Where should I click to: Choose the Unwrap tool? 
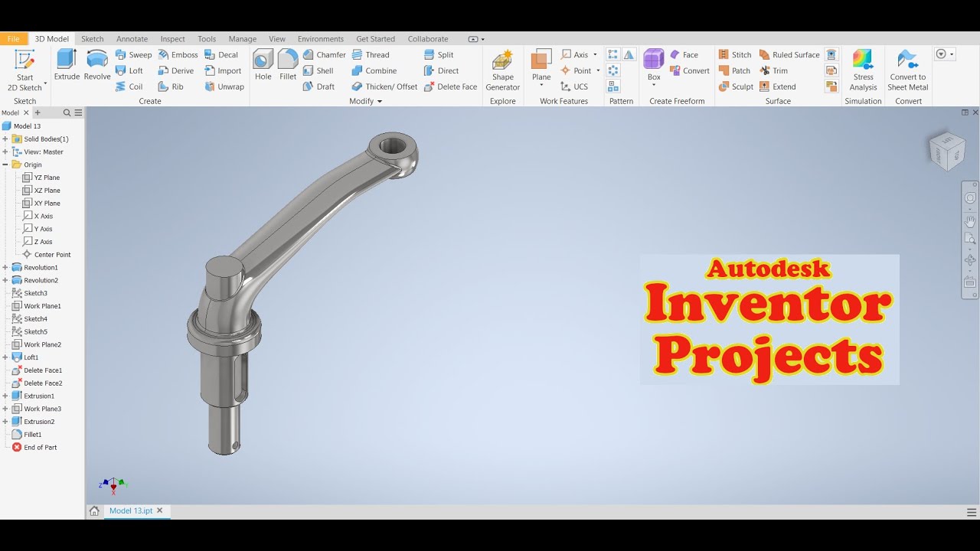224,87
